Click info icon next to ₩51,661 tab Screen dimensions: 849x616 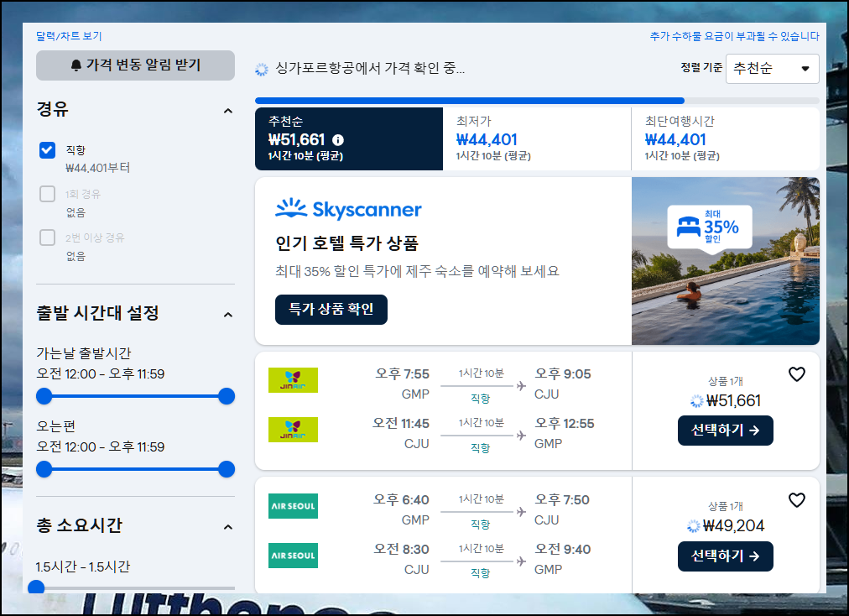point(338,140)
